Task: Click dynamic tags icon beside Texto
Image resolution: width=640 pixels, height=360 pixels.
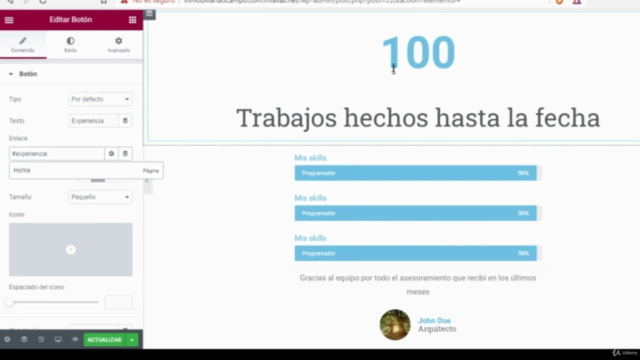Action: click(125, 121)
